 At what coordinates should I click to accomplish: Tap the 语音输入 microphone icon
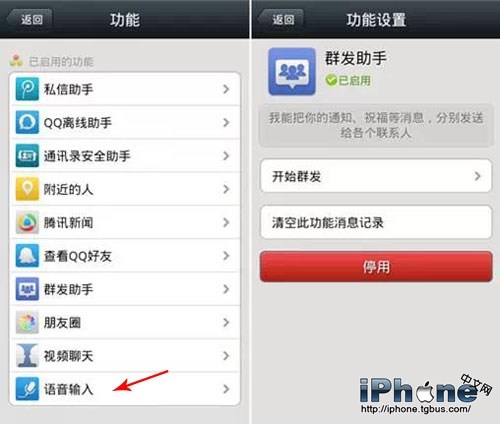pos(27,389)
